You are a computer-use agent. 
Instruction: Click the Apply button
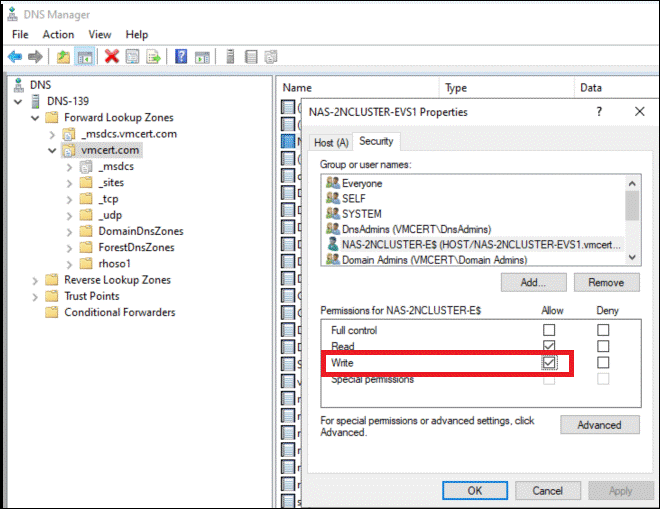click(x=620, y=490)
